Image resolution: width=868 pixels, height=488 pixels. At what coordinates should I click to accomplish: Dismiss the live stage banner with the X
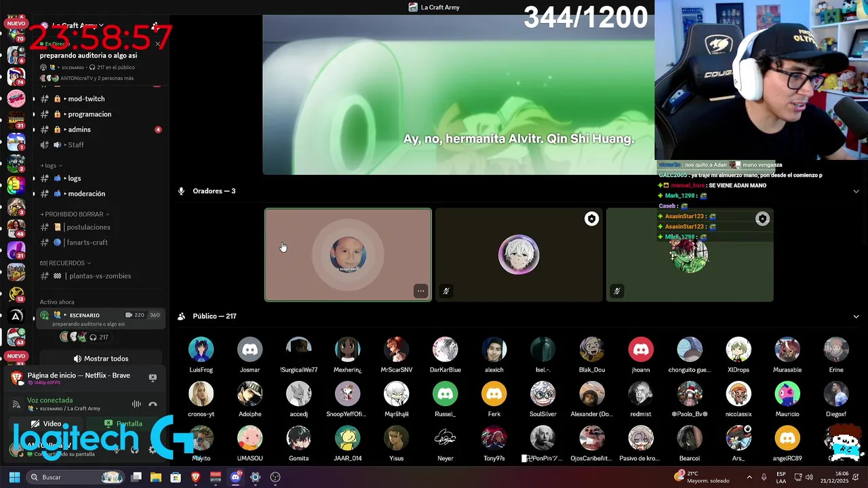(157, 44)
